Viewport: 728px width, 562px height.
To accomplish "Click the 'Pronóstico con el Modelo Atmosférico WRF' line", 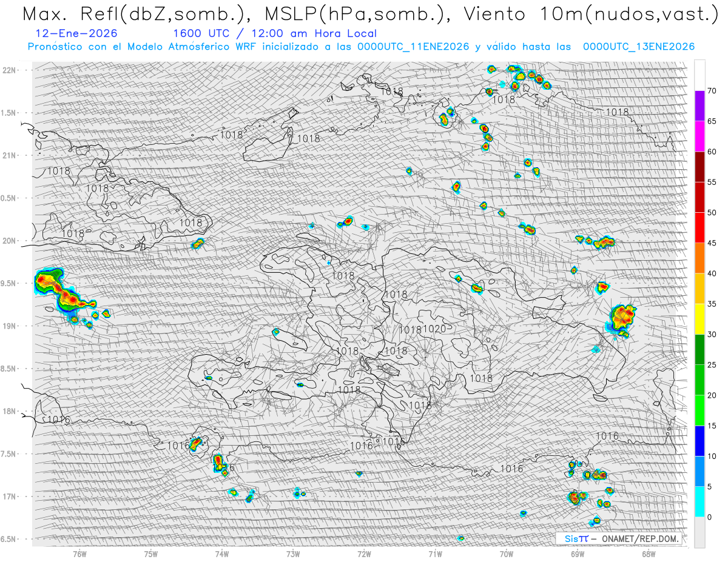I will pos(143,47).
